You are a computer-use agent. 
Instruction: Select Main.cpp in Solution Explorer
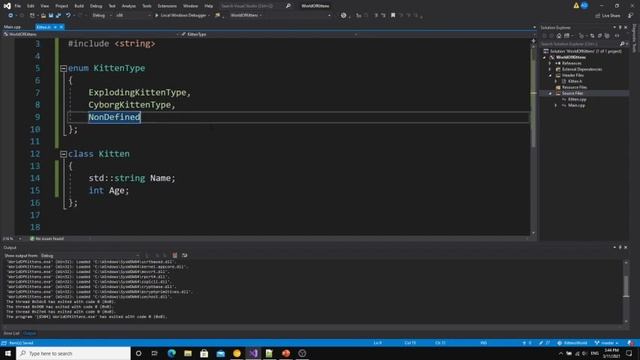tap(576, 105)
